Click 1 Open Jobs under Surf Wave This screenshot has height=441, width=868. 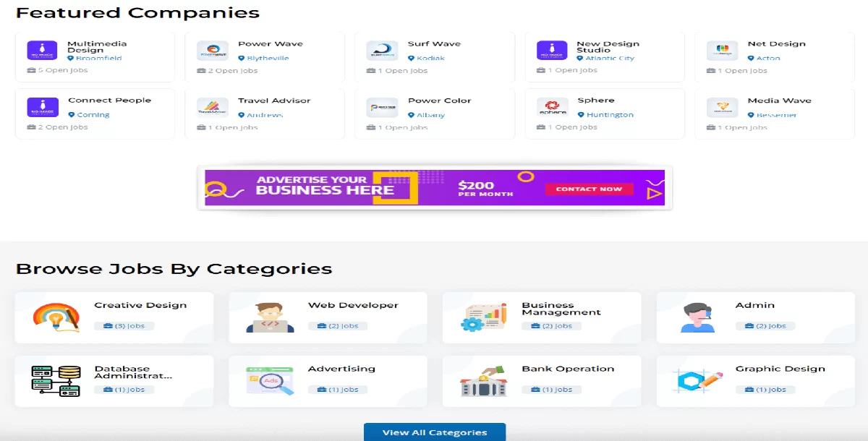click(x=402, y=71)
